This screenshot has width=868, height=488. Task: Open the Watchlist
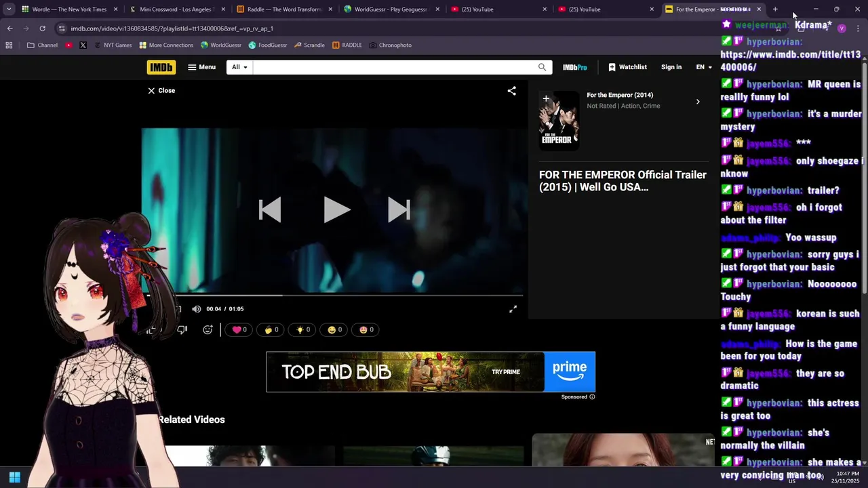pos(627,67)
